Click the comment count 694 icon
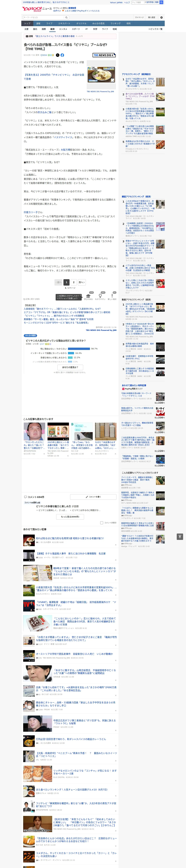Viewport: 186px width, 868px height. 44,55
